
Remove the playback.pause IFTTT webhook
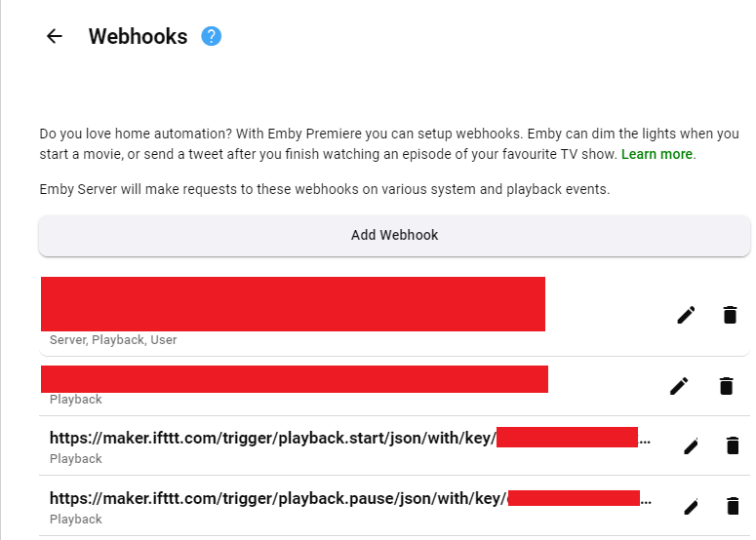[733, 506]
